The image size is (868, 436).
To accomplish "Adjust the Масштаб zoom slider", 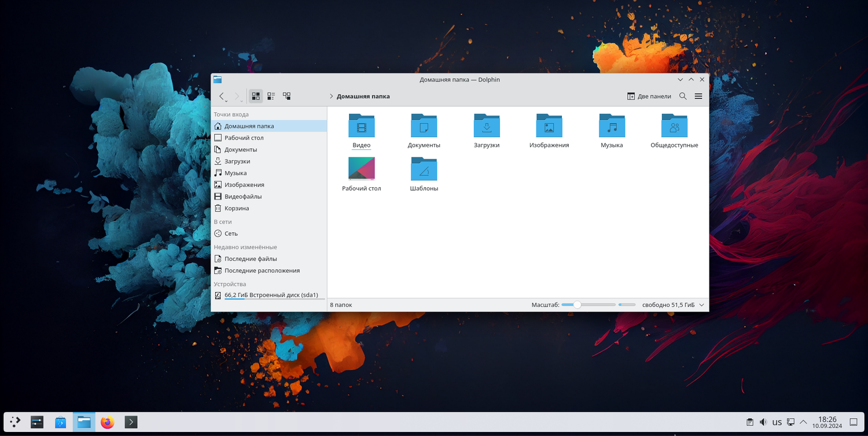I will pyautogui.click(x=588, y=305).
